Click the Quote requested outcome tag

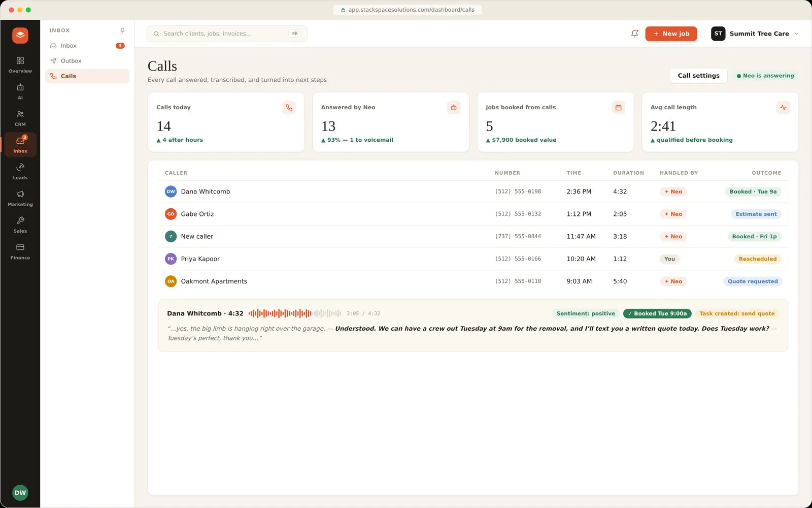[753, 281]
